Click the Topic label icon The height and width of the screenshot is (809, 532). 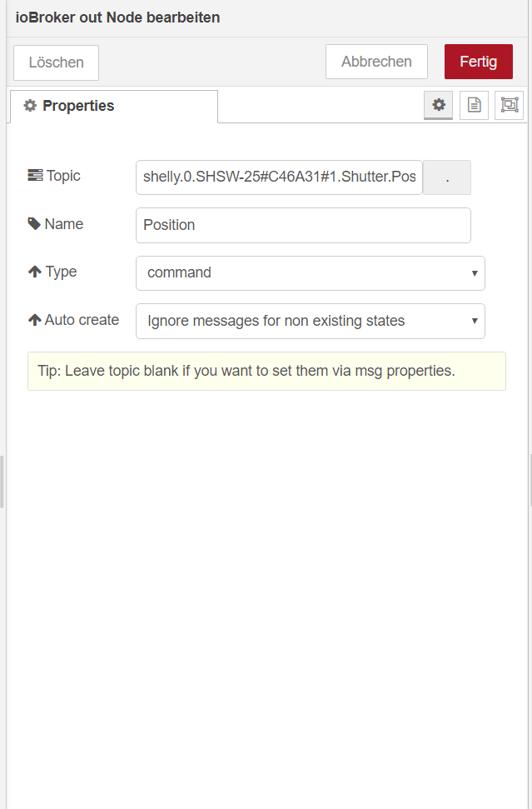35,176
